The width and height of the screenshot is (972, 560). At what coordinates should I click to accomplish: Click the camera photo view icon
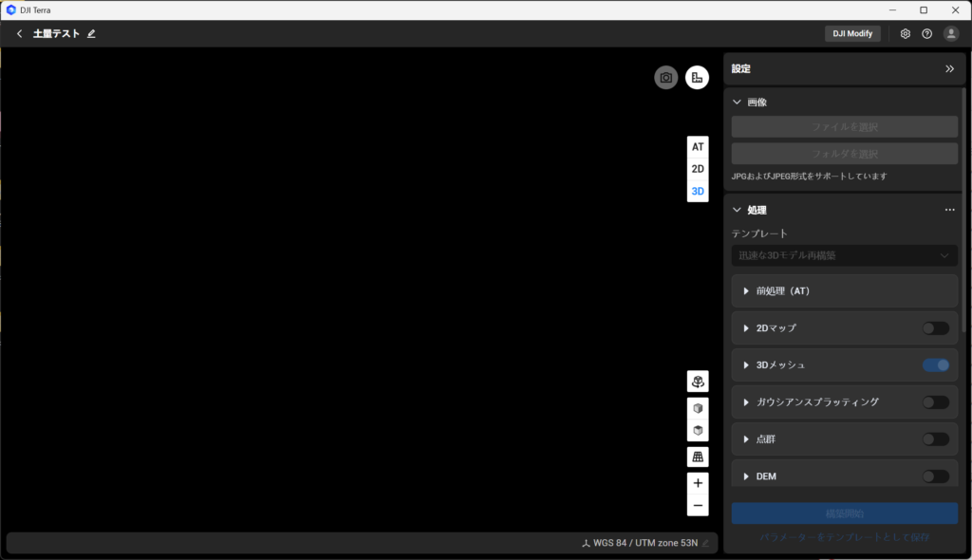666,78
